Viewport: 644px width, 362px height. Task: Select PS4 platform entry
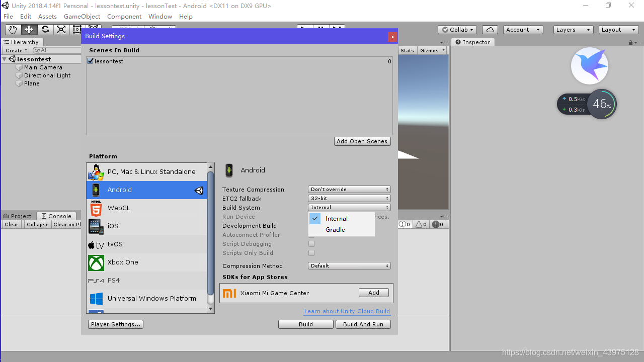click(x=146, y=281)
